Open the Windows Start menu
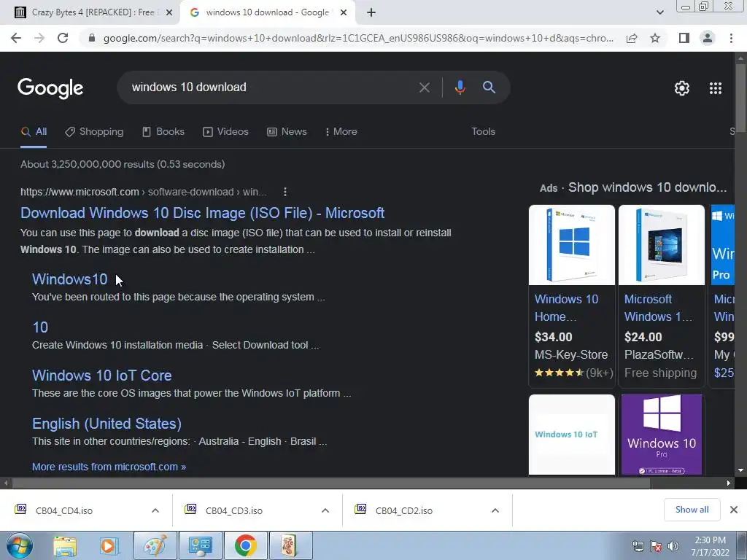 (x=20, y=545)
